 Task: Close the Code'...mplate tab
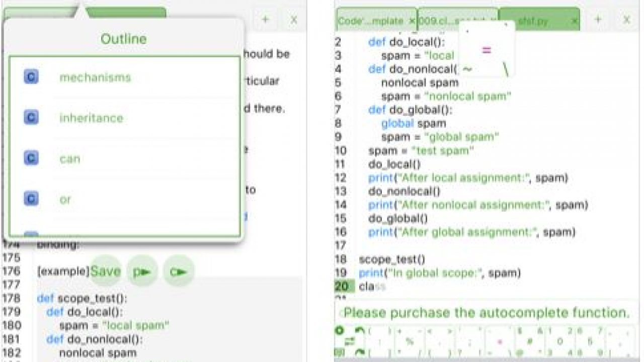coord(412,21)
